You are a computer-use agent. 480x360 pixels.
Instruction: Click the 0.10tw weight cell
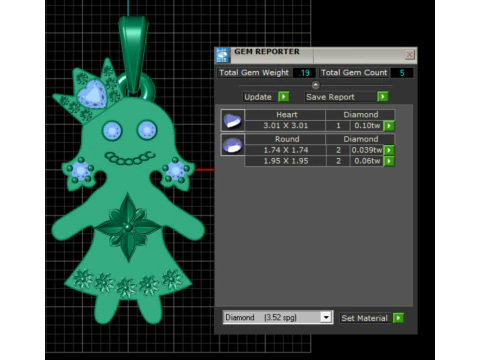367,126
